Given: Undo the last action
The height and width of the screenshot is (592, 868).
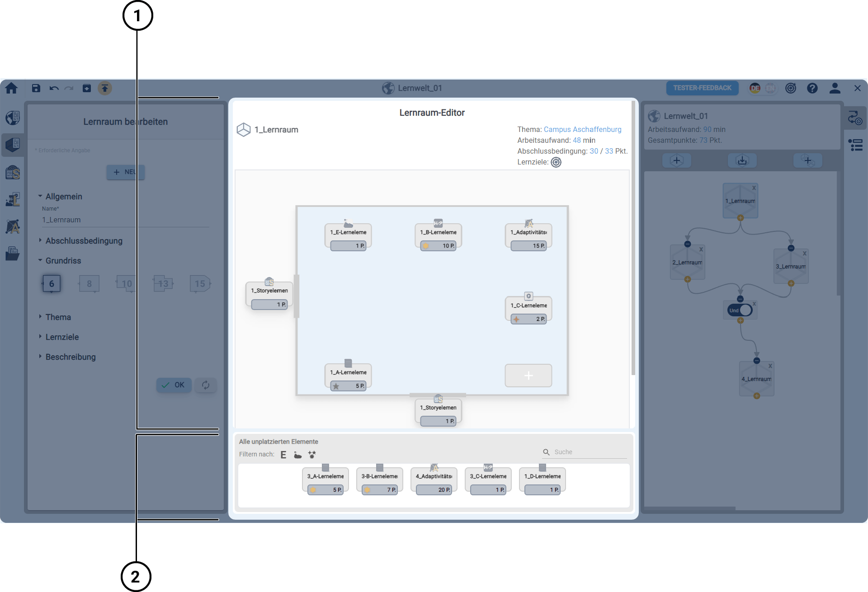Looking at the screenshot, I should coord(54,88).
